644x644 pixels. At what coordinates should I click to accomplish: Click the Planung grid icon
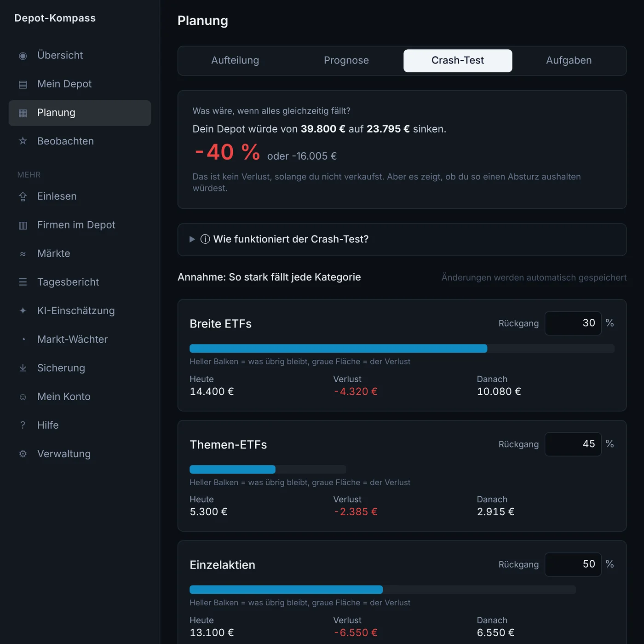point(23,113)
